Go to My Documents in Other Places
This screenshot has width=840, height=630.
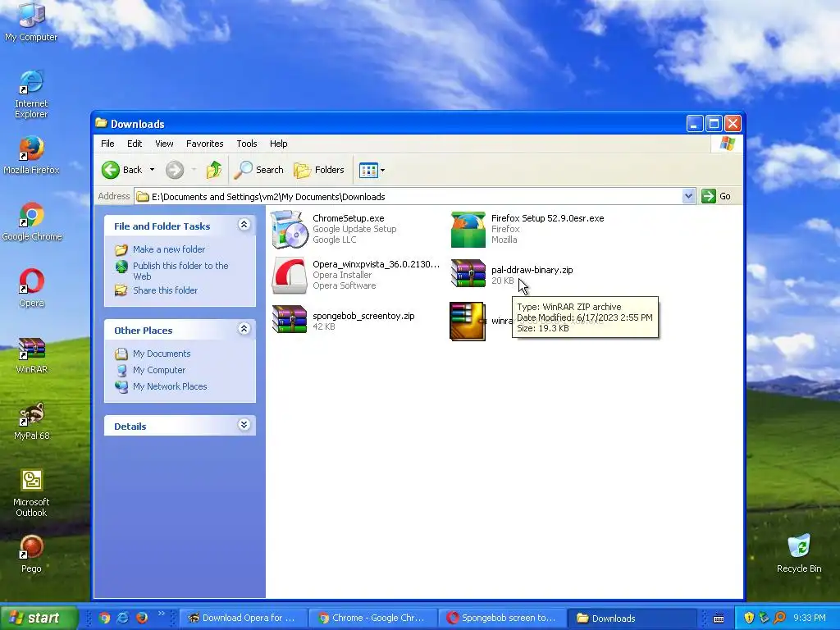[162, 354]
